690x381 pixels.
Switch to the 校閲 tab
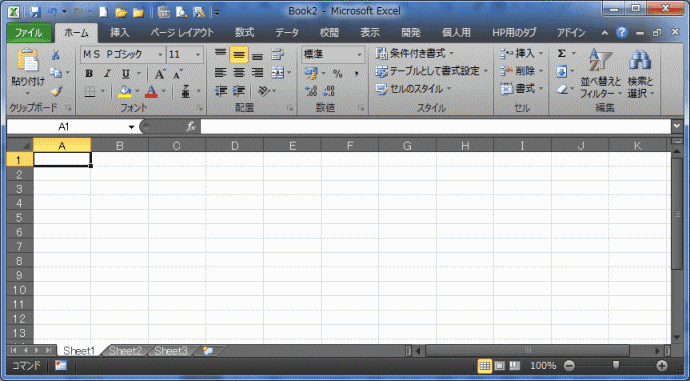point(329,33)
